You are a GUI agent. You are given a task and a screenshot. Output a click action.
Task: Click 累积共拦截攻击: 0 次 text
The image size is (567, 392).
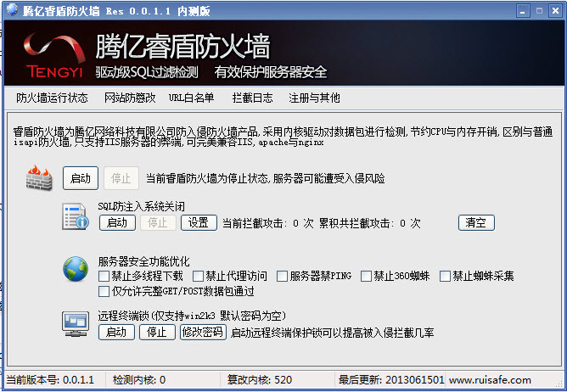(x=370, y=223)
